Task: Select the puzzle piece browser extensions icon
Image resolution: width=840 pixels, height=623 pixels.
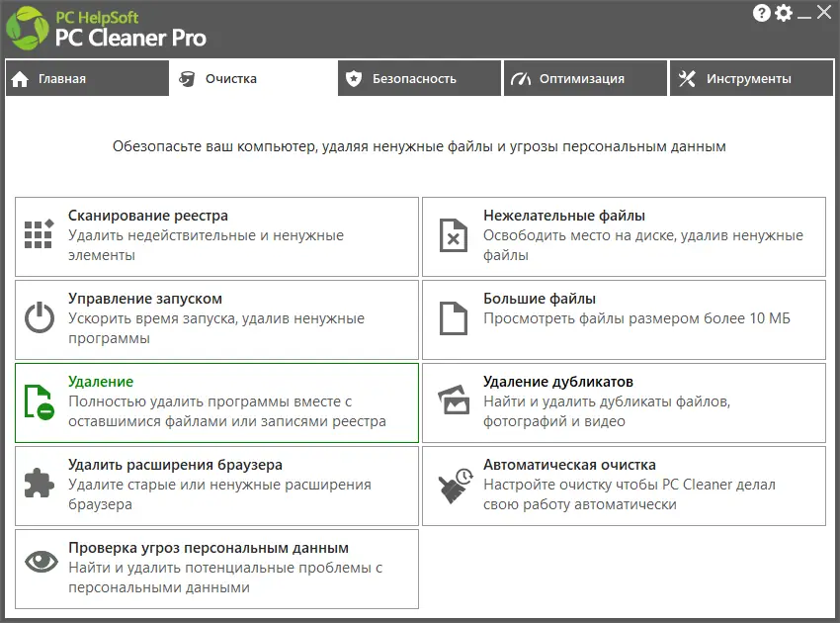Action: tap(38, 485)
